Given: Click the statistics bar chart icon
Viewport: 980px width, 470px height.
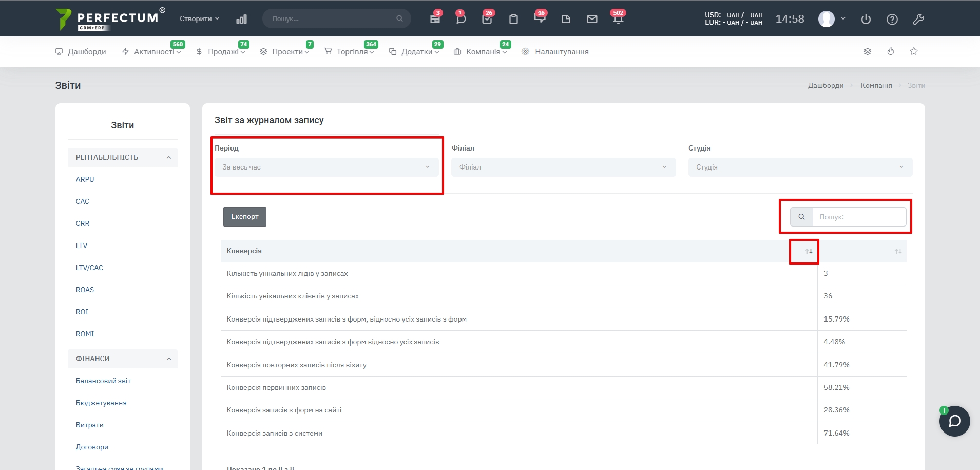Looking at the screenshot, I should click(x=241, y=19).
